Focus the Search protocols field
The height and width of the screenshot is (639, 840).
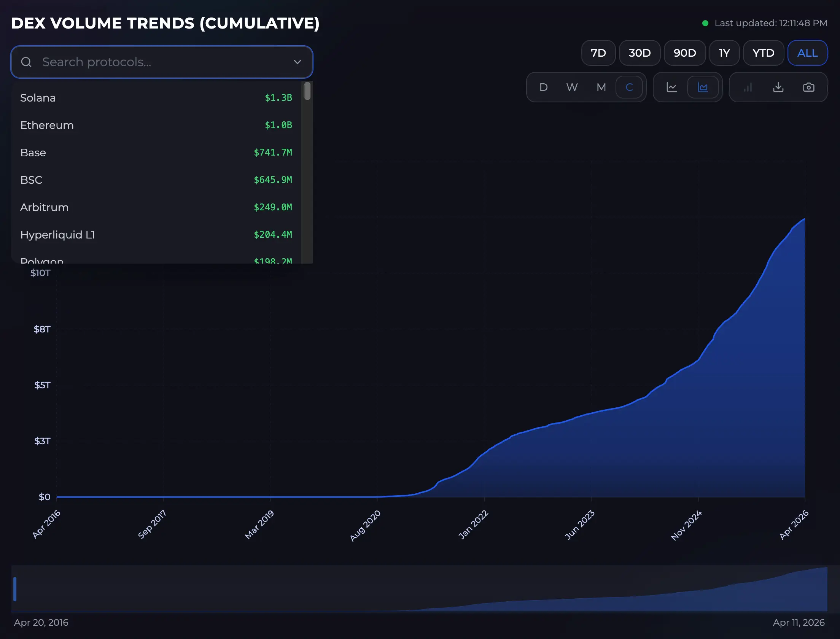(162, 62)
